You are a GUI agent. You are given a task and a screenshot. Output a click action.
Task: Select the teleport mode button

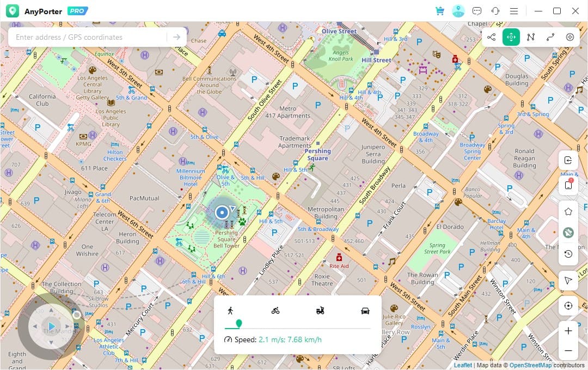[511, 37]
